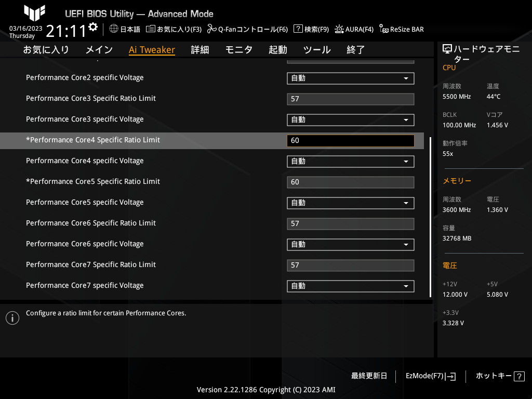The width and height of the screenshot is (532, 399).
Task: Switch to EzMode(F7)
Action: (x=431, y=376)
